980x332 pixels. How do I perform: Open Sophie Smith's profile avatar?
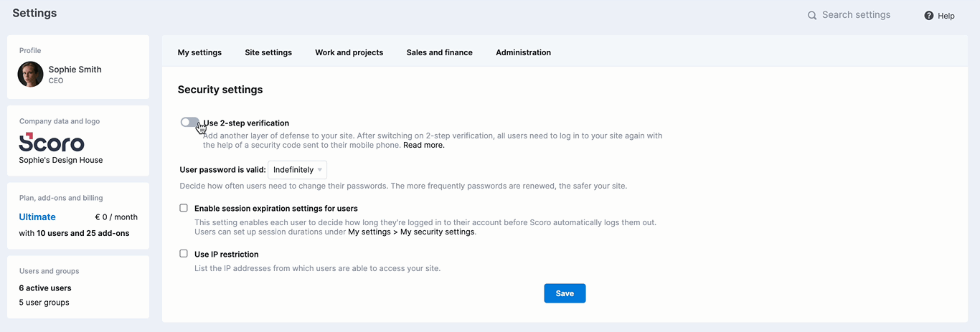(31, 75)
